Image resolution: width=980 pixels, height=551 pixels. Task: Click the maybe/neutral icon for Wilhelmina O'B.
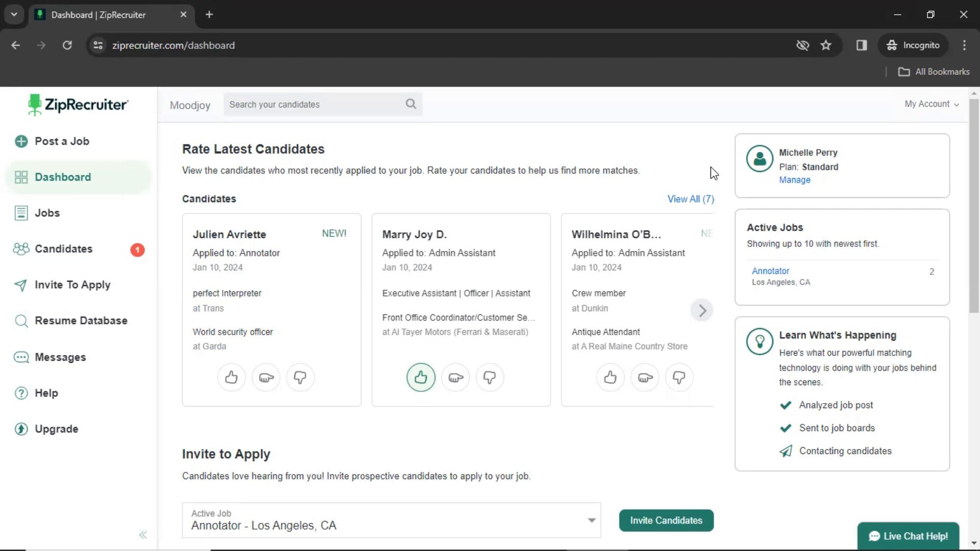click(645, 378)
